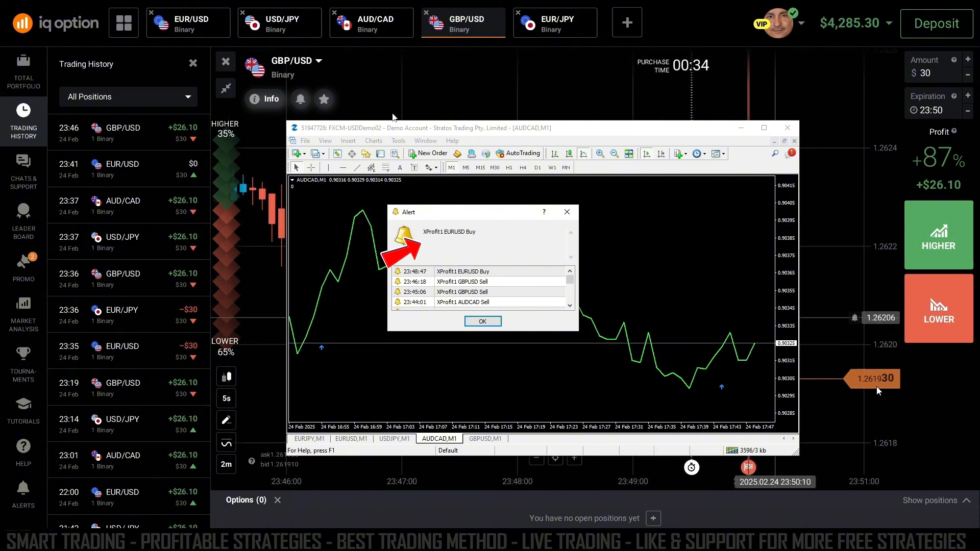
Task: Expand Show positions chevron
Action: pyautogui.click(x=966, y=500)
